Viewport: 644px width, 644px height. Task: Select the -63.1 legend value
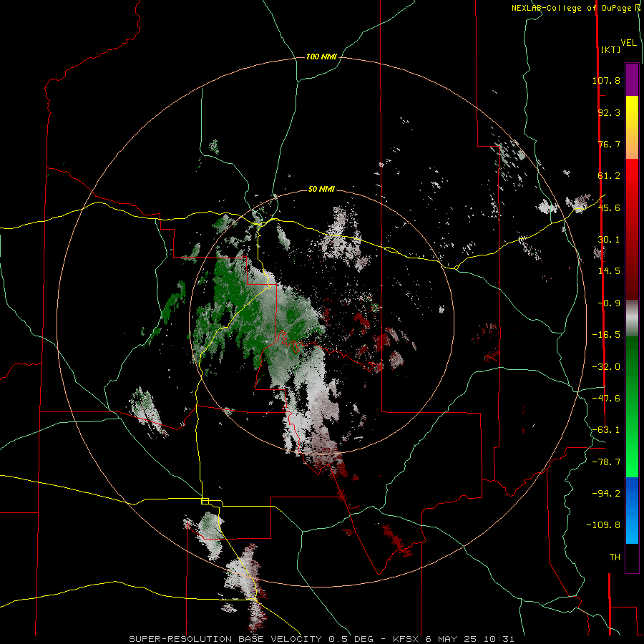coord(606,430)
